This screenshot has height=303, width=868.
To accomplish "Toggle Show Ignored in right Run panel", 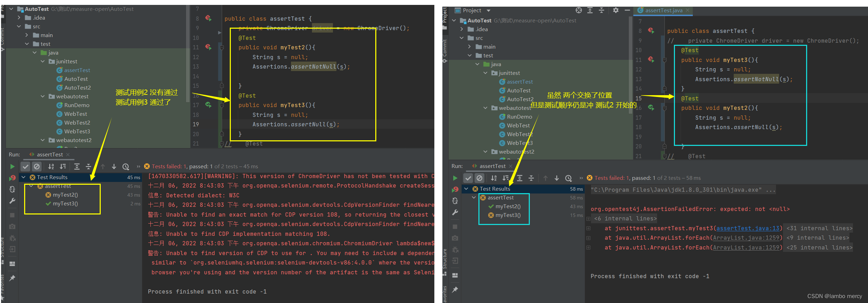I will [x=479, y=178].
